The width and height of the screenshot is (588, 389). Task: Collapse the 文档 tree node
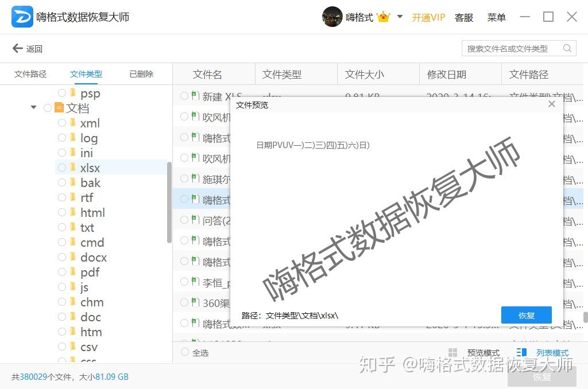coord(34,107)
